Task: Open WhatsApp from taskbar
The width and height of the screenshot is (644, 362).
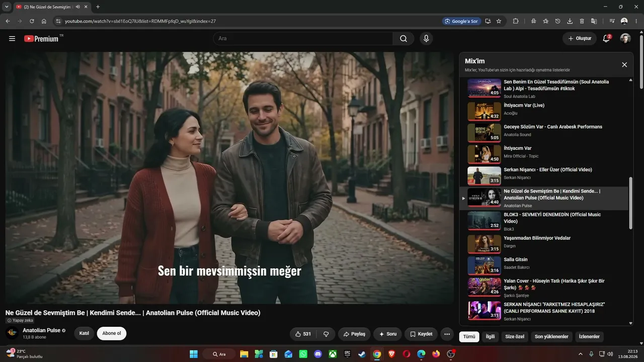Action: tap(303, 354)
